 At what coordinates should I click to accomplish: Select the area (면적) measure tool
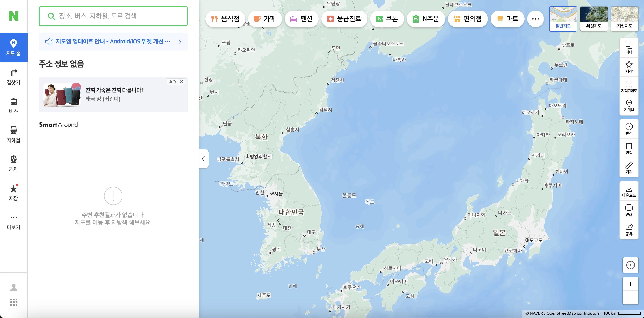[629, 148]
